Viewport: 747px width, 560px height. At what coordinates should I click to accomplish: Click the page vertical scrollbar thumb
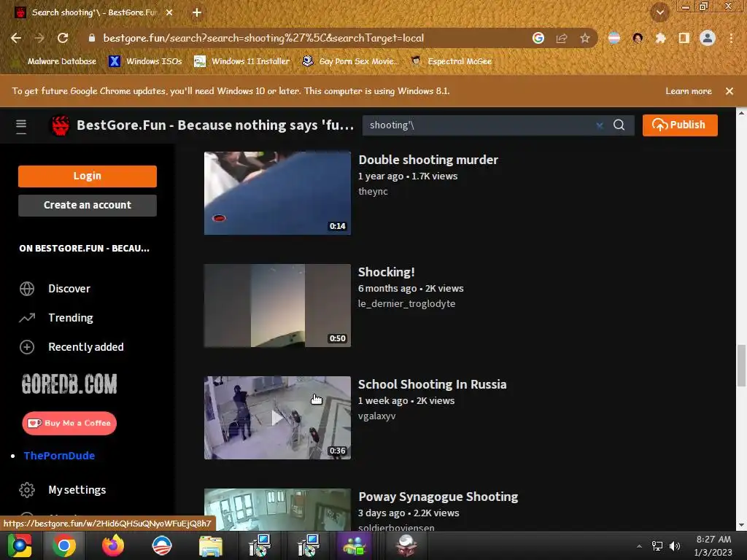[741, 366]
